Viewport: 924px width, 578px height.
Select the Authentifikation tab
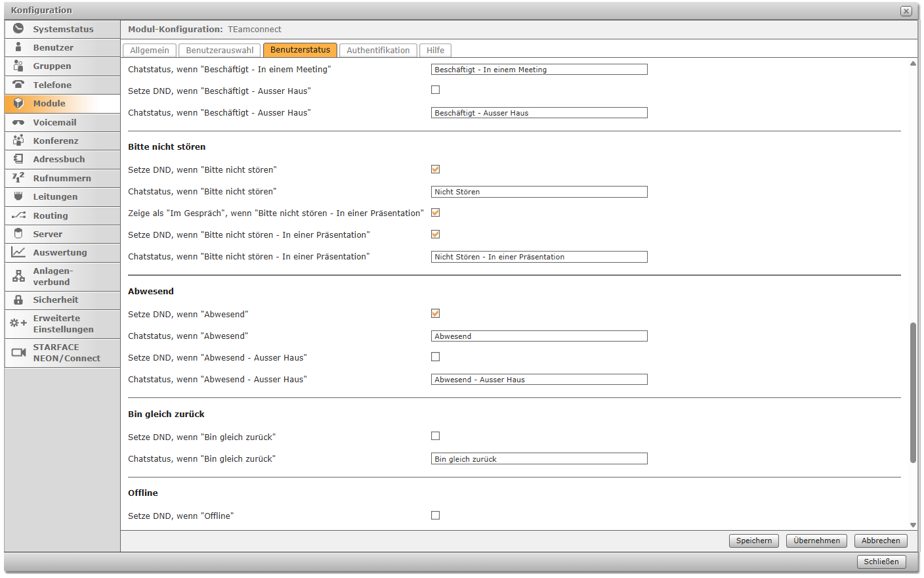378,51
